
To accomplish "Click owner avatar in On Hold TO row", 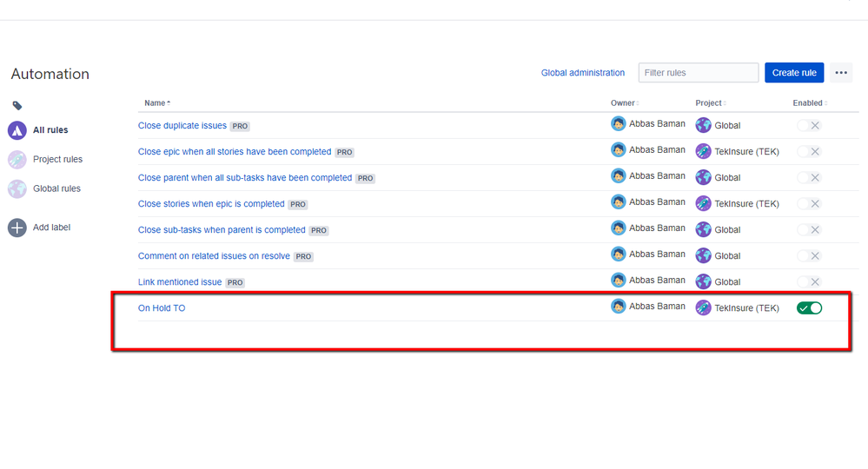I will pos(619,307).
